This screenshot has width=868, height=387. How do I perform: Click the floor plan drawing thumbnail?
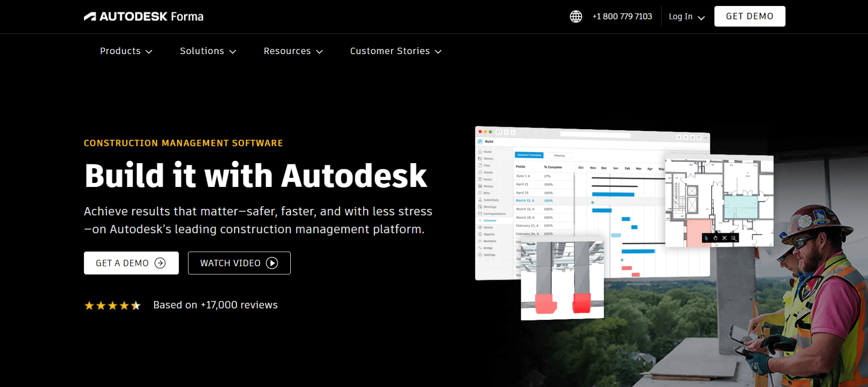click(719, 201)
